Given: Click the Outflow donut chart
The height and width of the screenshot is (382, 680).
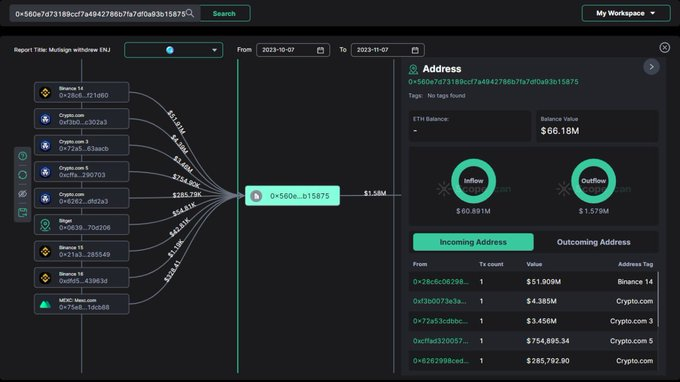Looking at the screenshot, I should 593,181.
